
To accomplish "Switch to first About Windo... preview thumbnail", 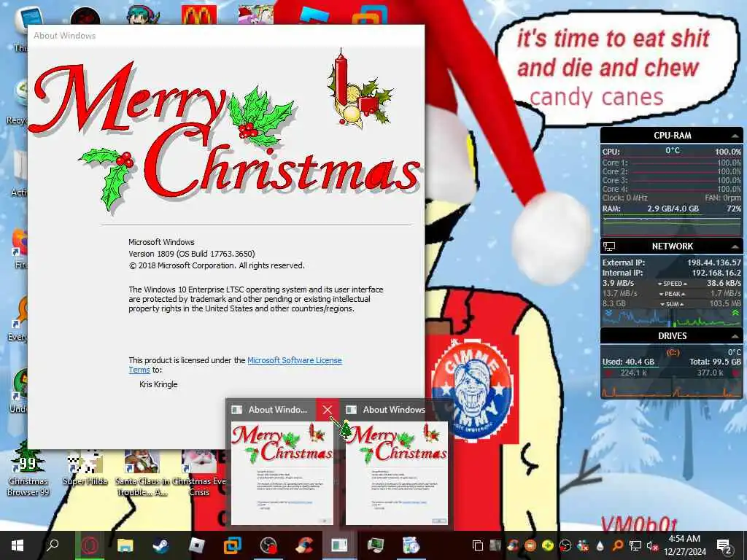I will pyautogui.click(x=282, y=472).
